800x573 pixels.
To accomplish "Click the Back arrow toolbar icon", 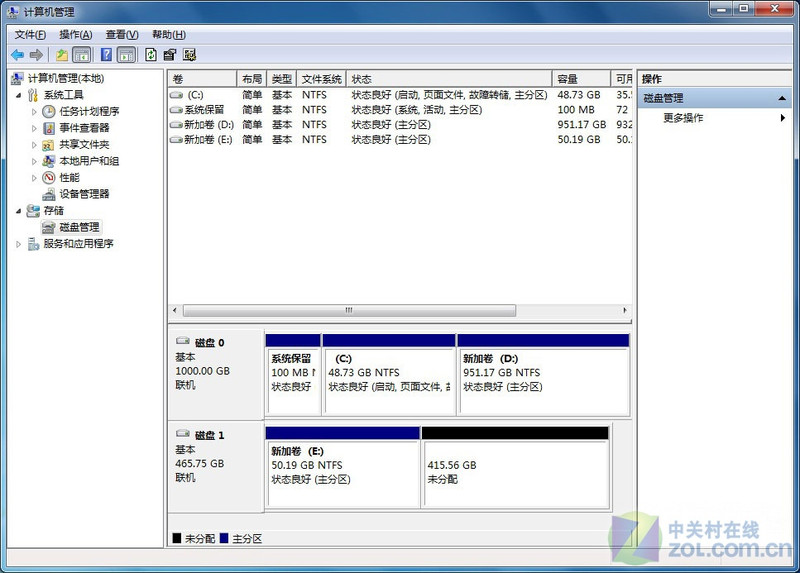I will pos(17,55).
